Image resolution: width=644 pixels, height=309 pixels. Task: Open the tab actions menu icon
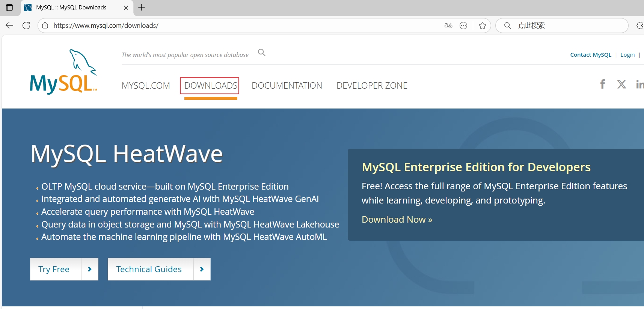point(9,8)
